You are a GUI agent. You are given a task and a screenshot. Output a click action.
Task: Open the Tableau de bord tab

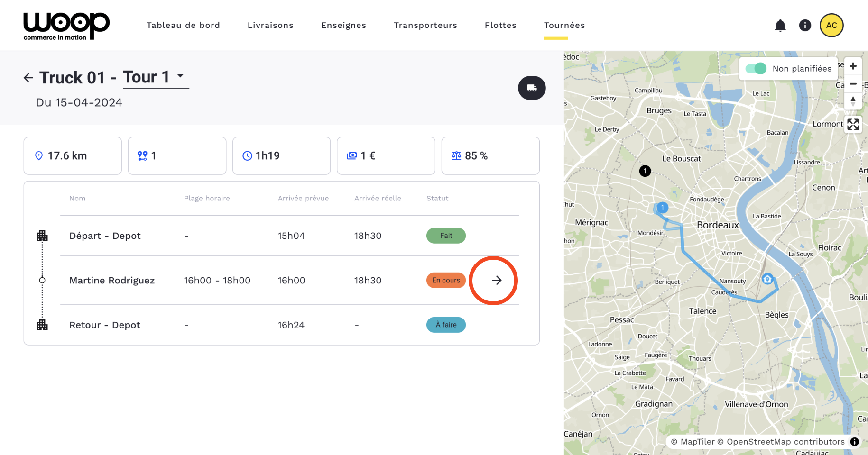coord(183,26)
